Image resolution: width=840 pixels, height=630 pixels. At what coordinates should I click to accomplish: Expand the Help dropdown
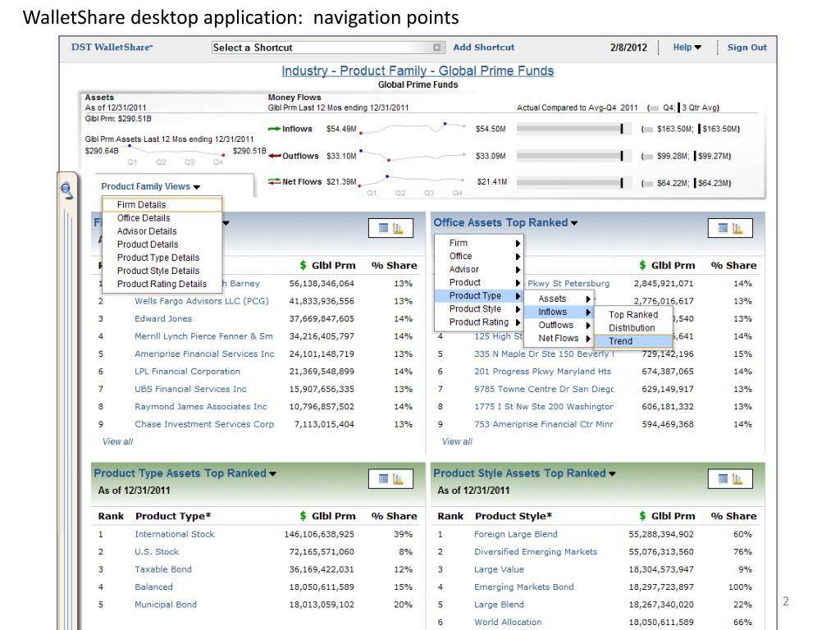point(687,47)
